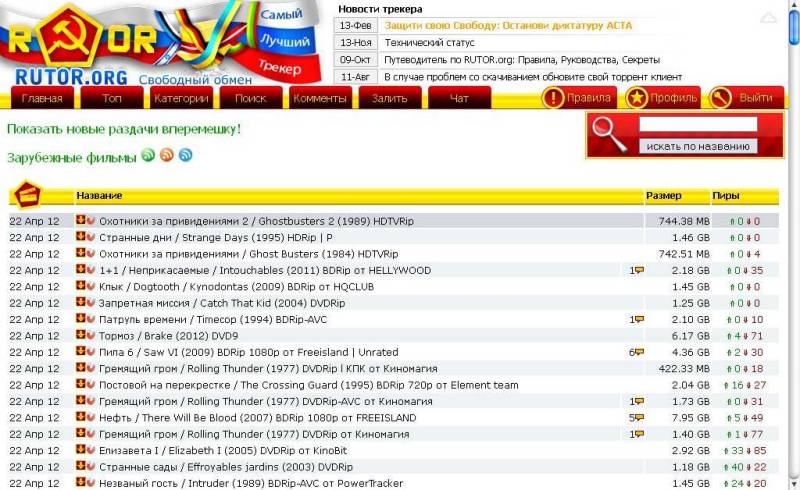Open 'Intruder (1989) BDRip-AVC' torrent link

(x=251, y=483)
